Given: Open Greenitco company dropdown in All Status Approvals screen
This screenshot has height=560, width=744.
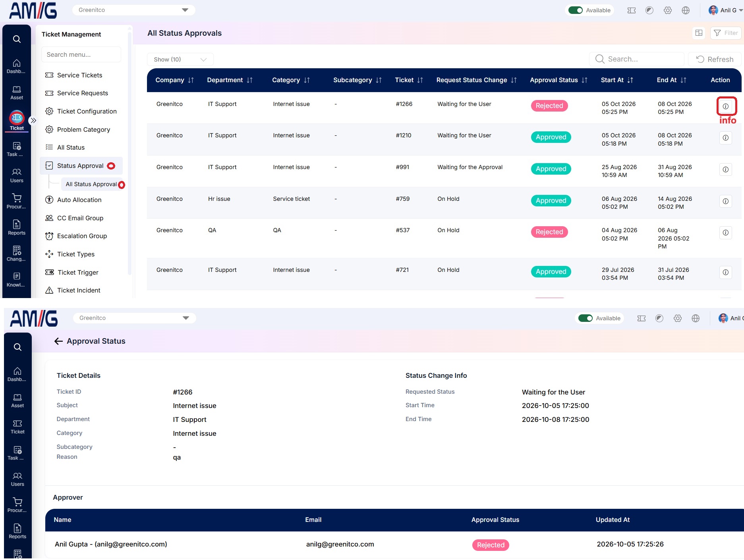Looking at the screenshot, I should pos(133,10).
